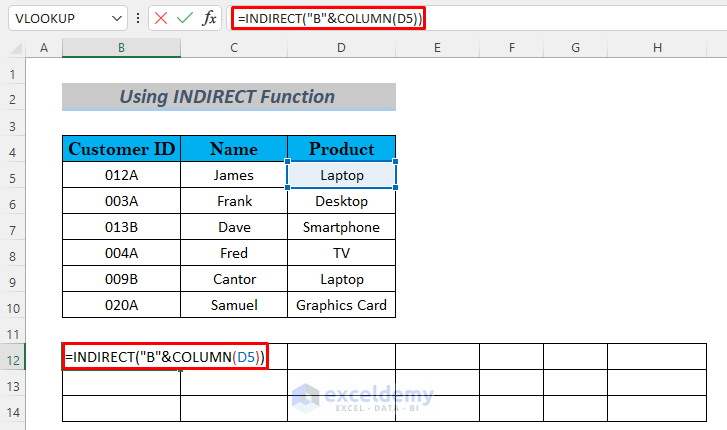The width and height of the screenshot is (727, 430).
Task: Click the Using INDIRECT Function title cell
Action: (228, 97)
